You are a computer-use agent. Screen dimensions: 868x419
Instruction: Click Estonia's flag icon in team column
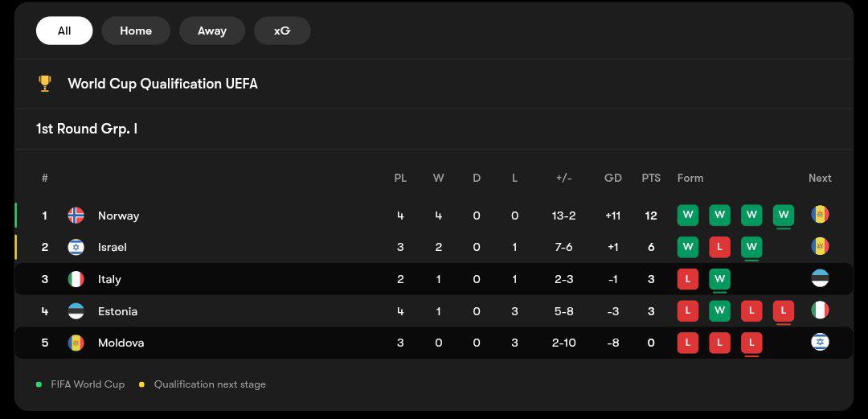[76, 311]
